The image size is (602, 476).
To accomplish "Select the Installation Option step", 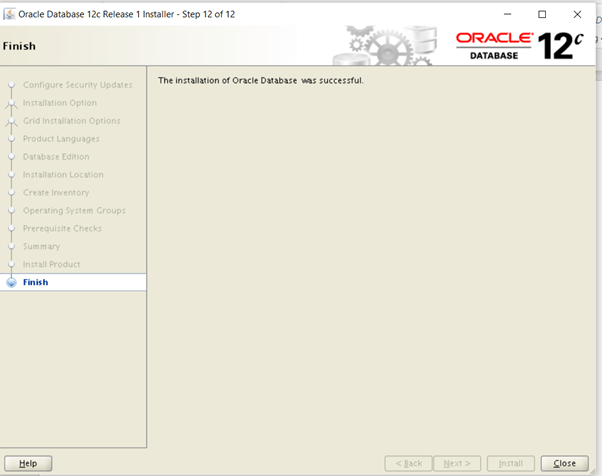I will point(60,103).
